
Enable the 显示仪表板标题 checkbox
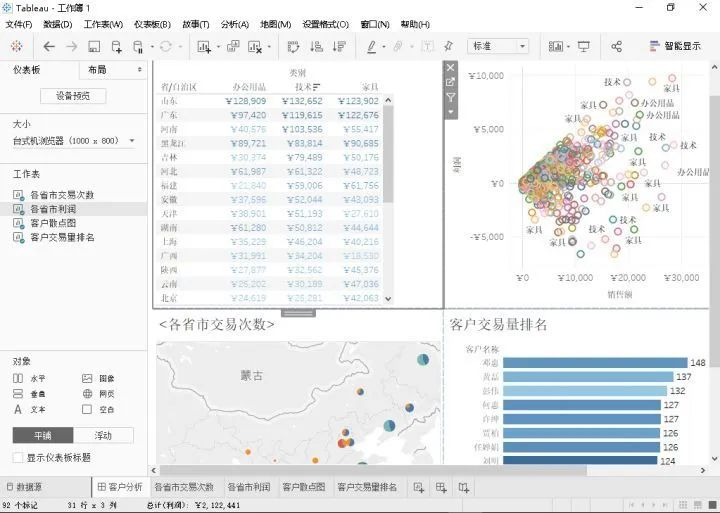18,457
